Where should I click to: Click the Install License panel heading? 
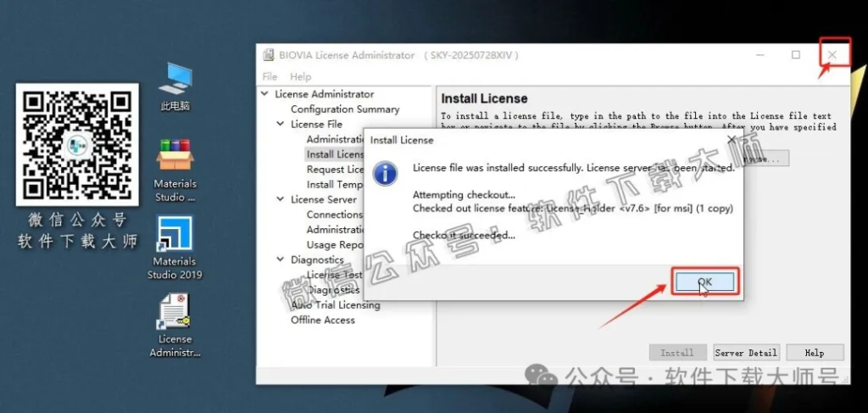tap(484, 98)
